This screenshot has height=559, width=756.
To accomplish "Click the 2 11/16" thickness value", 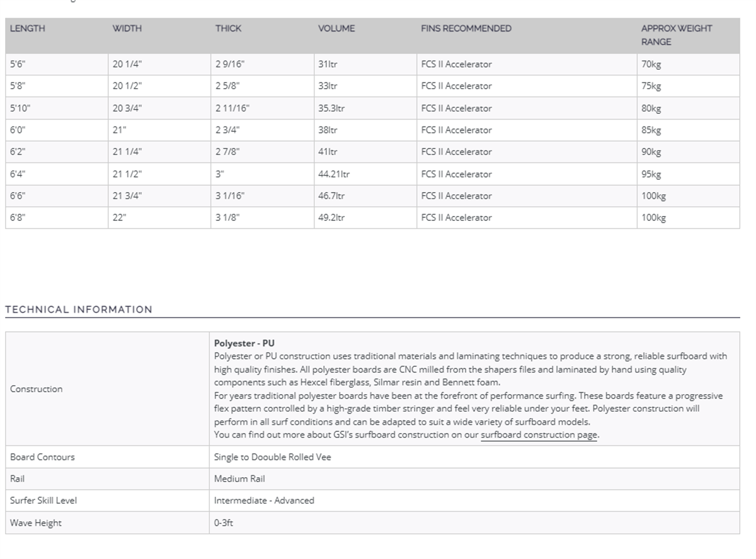I will pos(232,108).
